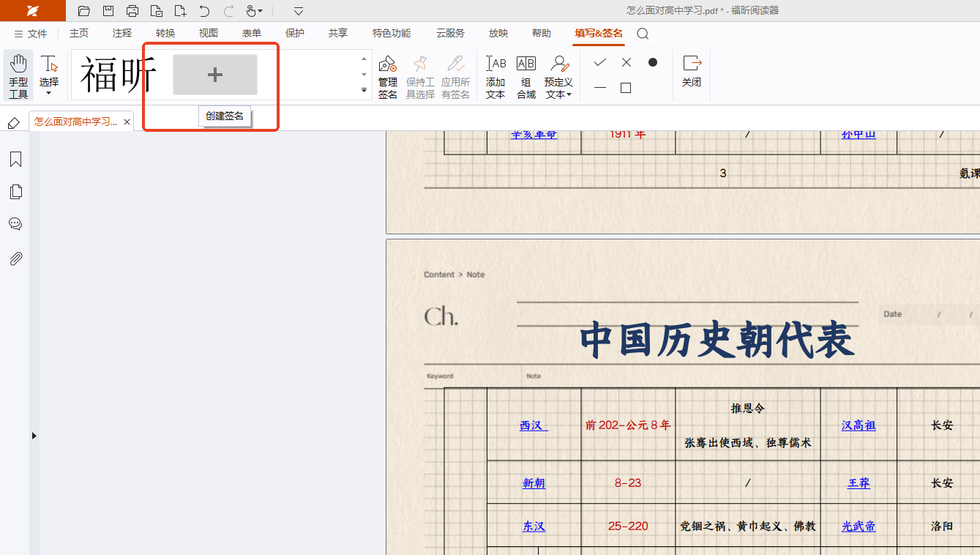This screenshot has height=555, width=980.
Task: Select the Comb Field (组合文本) tool
Action: (x=525, y=75)
